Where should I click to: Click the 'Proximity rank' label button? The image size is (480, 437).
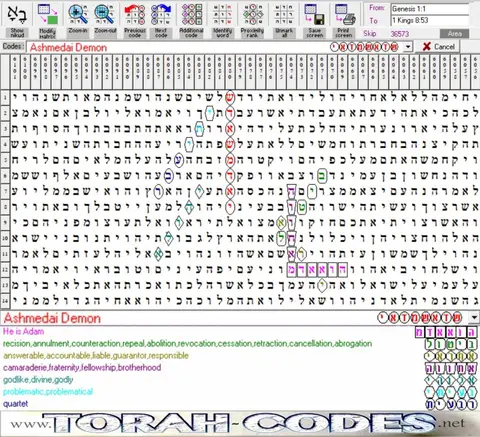coord(252,33)
